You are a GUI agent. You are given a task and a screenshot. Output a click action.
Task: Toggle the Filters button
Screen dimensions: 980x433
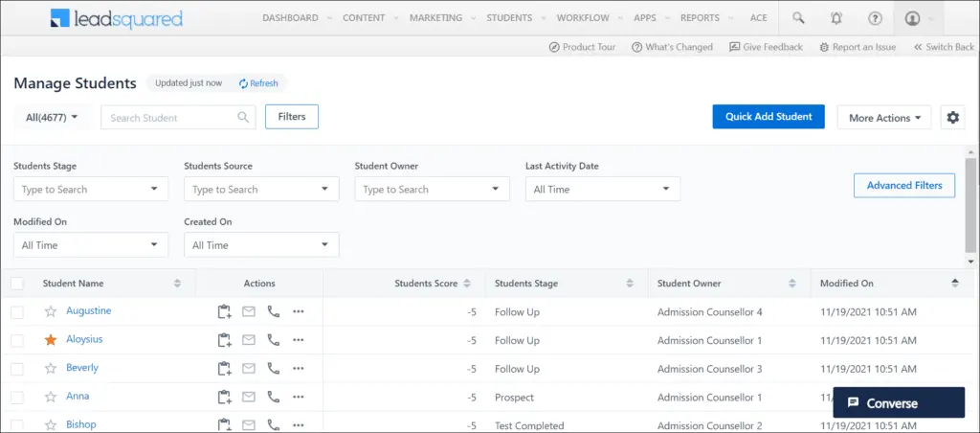click(292, 116)
